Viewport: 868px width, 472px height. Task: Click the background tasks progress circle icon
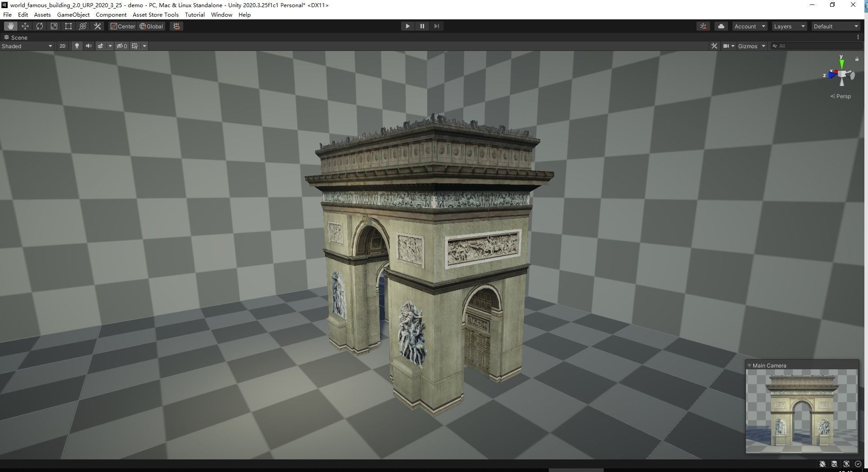pos(858,464)
